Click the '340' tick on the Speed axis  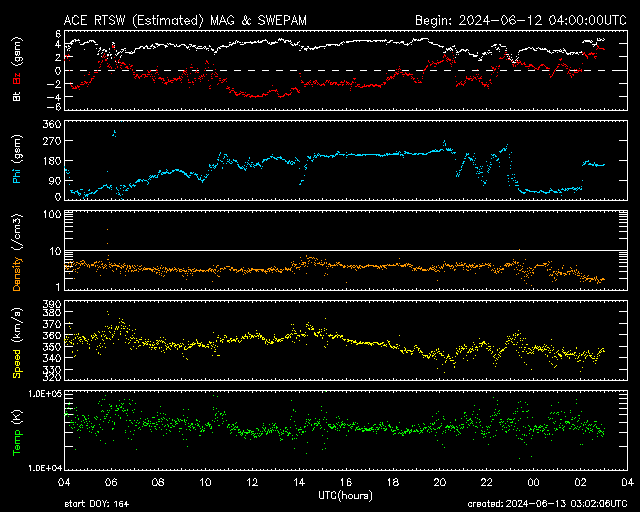(x=52, y=358)
